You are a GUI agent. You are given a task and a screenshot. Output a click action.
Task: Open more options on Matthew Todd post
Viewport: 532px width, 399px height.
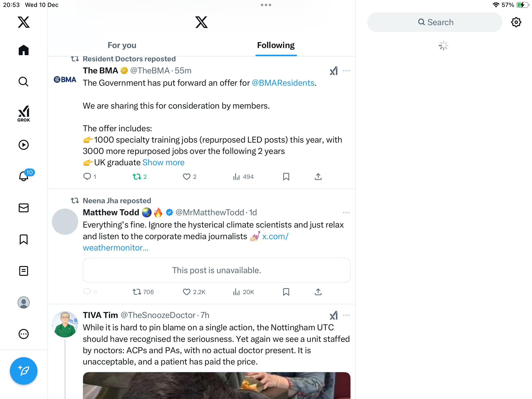click(346, 213)
